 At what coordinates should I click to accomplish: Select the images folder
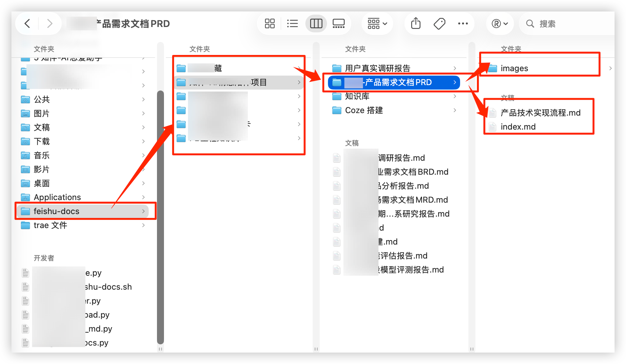514,68
